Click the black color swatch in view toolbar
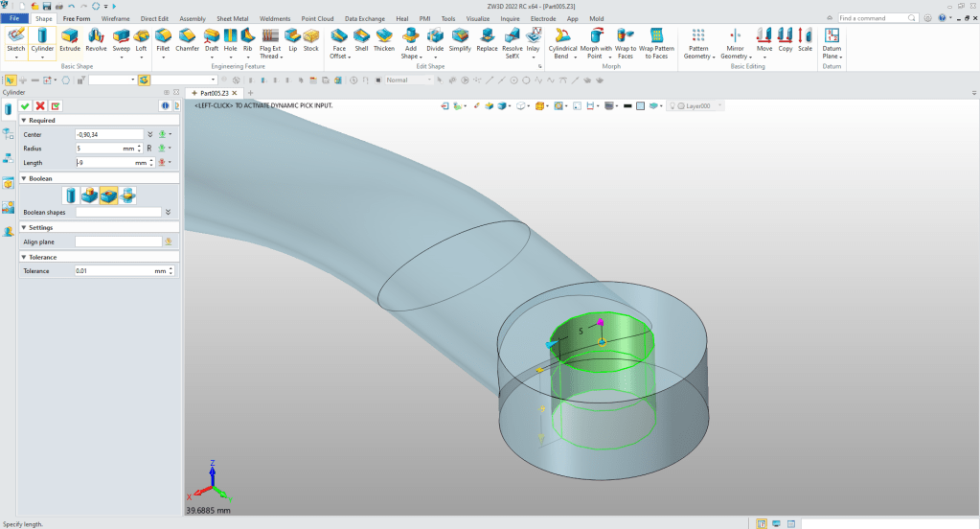 tap(627, 105)
